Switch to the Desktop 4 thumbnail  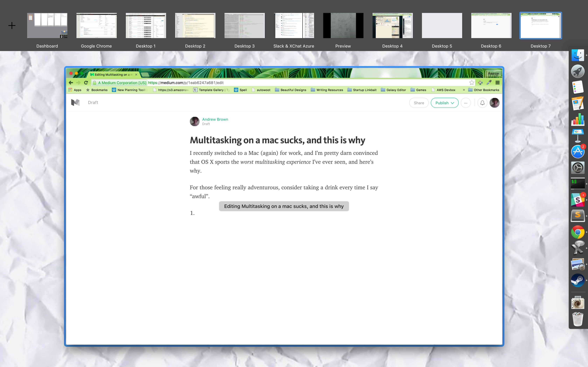392,26
